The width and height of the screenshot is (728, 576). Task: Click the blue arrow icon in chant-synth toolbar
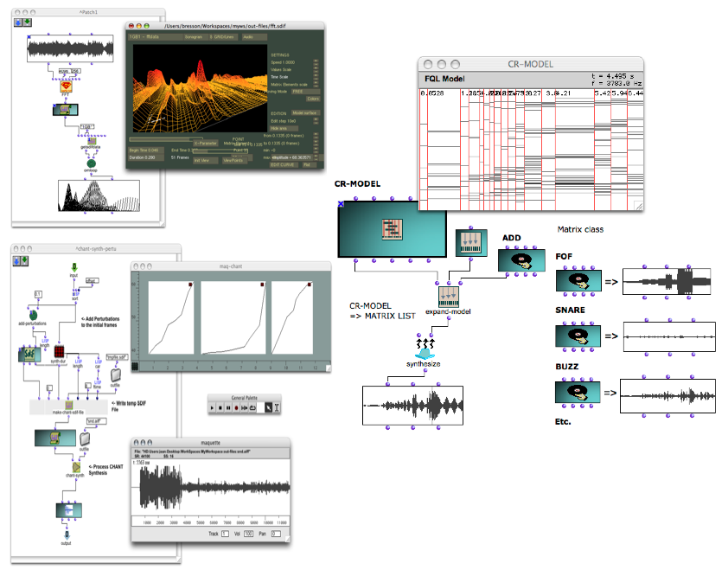(16, 261)
